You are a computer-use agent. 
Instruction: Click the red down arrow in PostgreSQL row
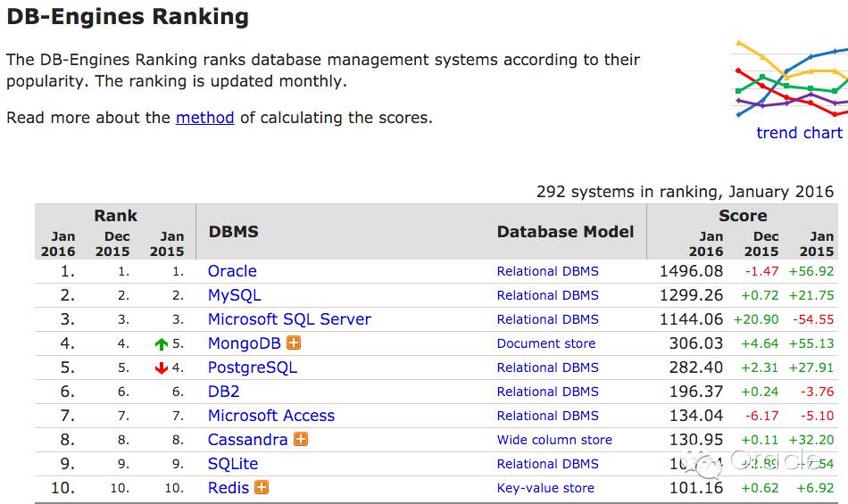coord(162,368)
